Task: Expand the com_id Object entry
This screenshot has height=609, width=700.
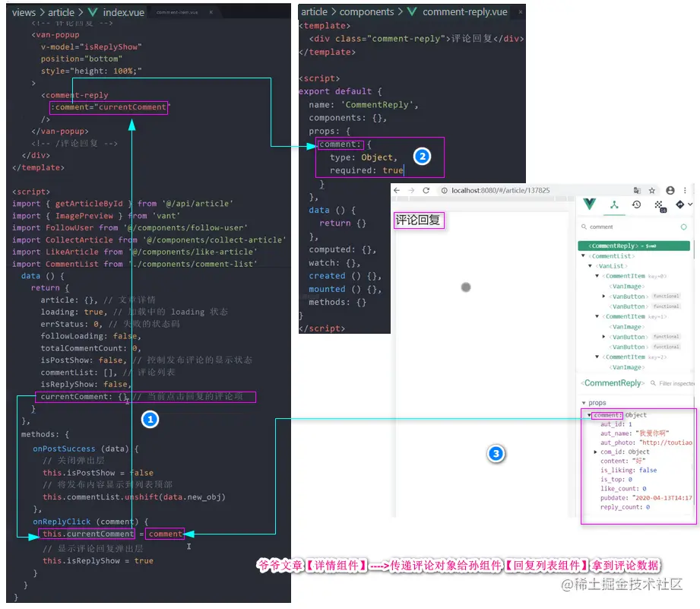Action: click(x=596, y=452)
